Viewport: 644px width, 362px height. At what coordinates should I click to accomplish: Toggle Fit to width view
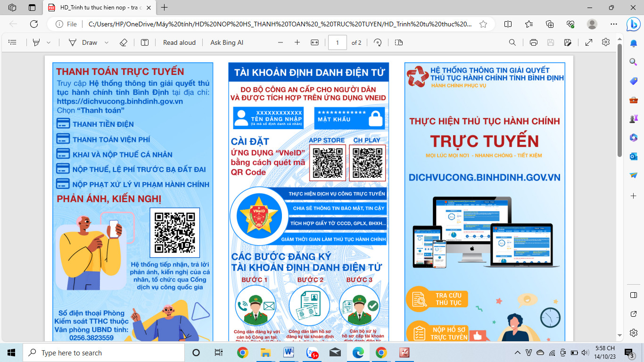point(315,42)
